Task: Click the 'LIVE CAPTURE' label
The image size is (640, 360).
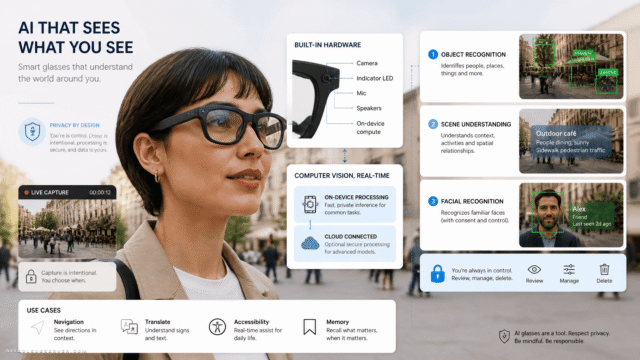Action: [x=50, y=193]
